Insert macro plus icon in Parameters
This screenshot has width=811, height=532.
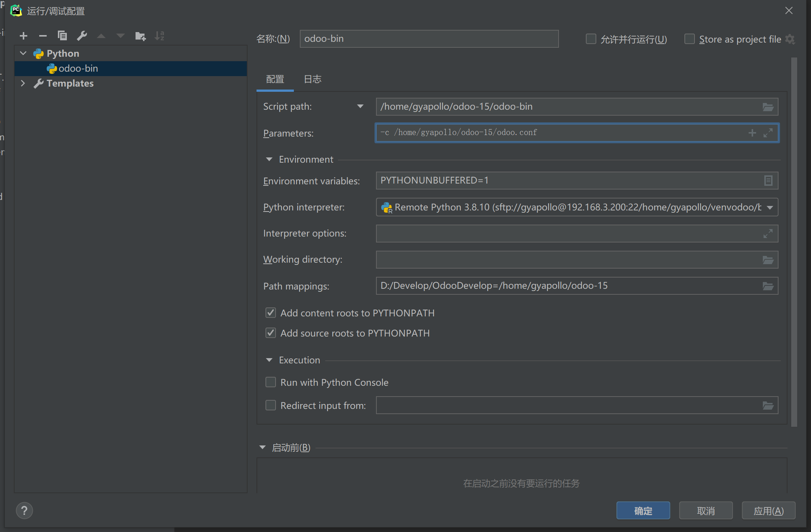tap(752, 133)
